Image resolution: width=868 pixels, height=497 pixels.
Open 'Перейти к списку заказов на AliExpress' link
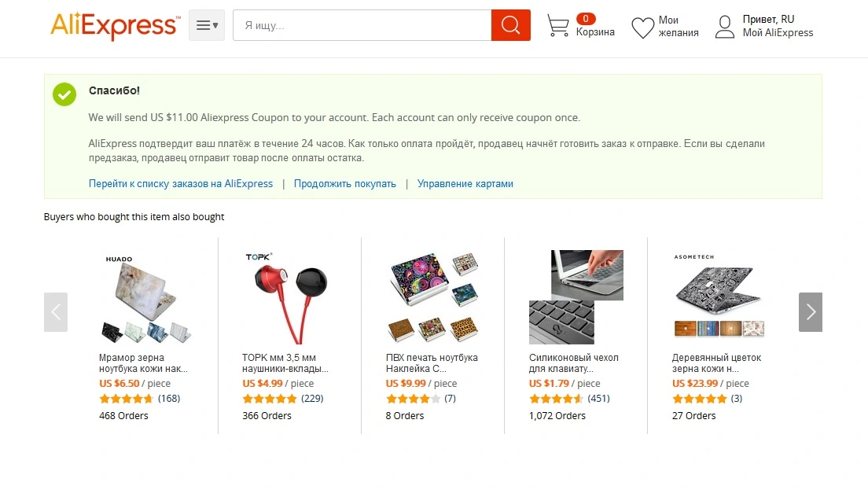[181, 184]
